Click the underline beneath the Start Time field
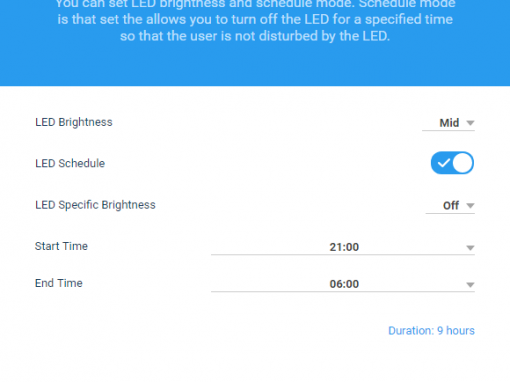The height and width of the screenshot is (382, 510). point(343,255)
